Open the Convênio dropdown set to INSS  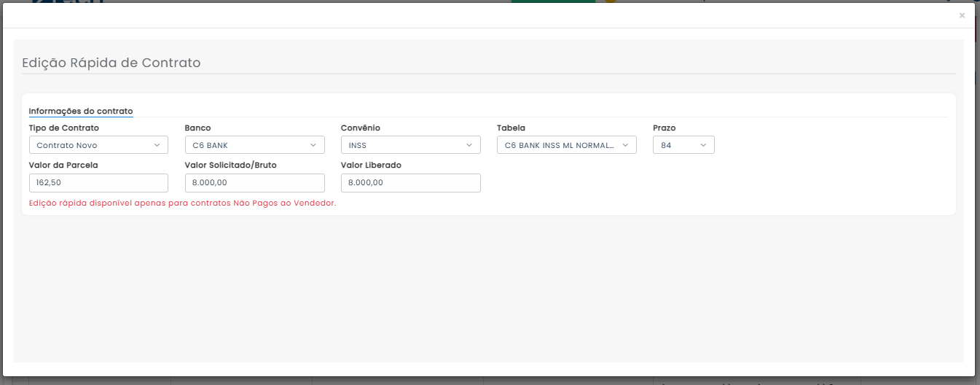(x=410, y=145)
